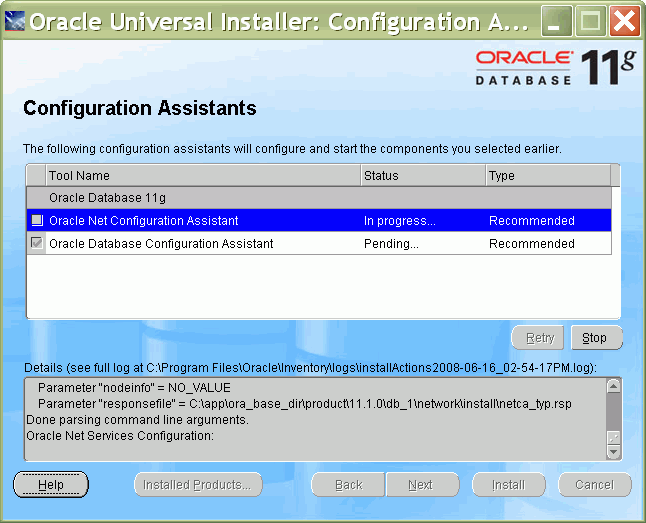Click the nodeinfo parameter line in details
The width and height of the screenshot is (646, 523).
(134, 388)
